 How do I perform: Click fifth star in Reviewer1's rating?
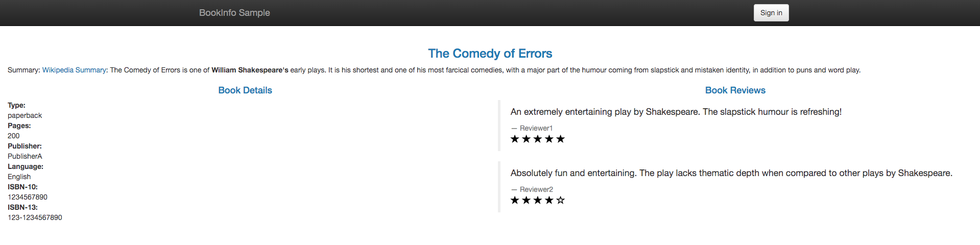pos(560,139)
